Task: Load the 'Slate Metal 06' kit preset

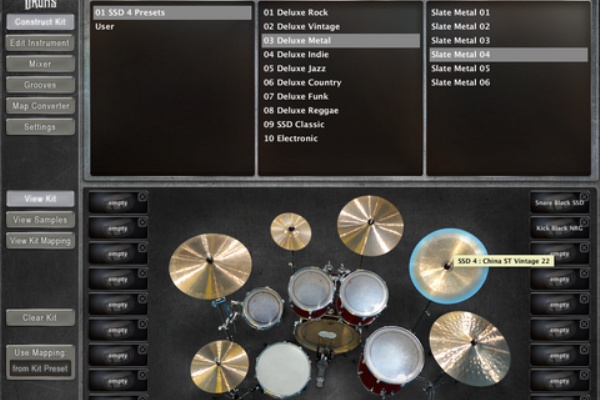Action: click(509, 82)
